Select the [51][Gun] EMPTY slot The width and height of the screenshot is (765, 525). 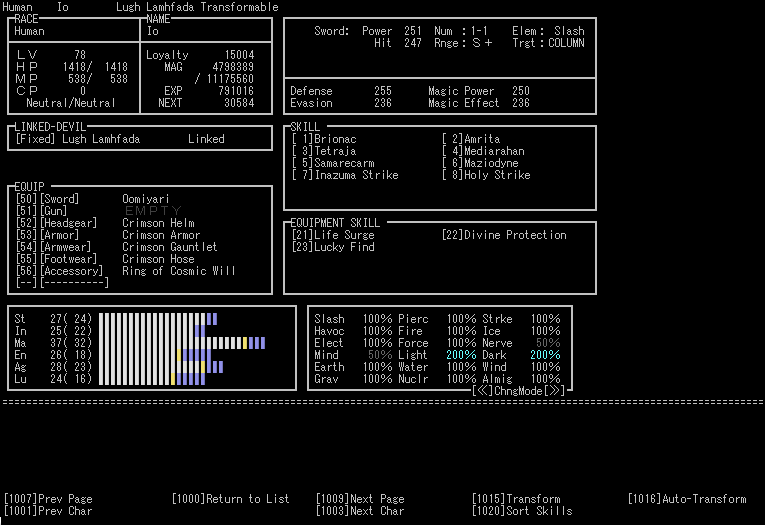coord(99,211)
